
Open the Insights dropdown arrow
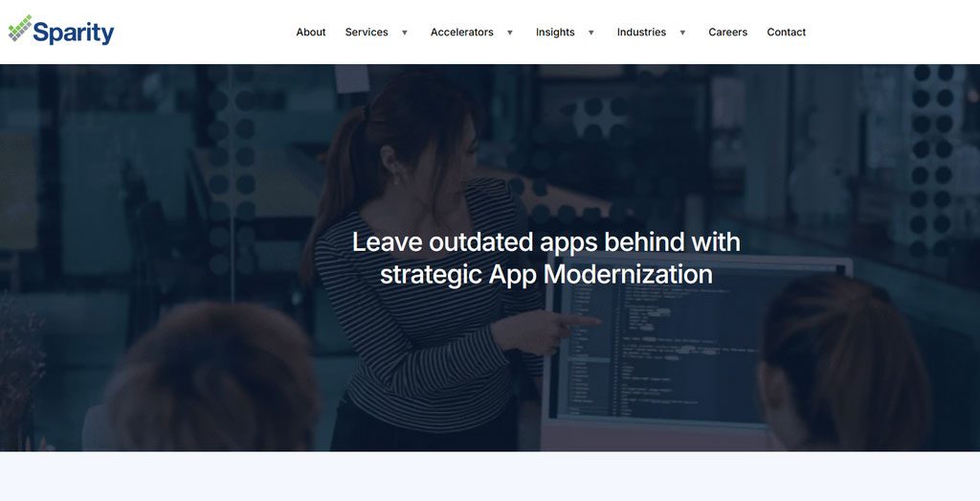(x=591, y=33)
